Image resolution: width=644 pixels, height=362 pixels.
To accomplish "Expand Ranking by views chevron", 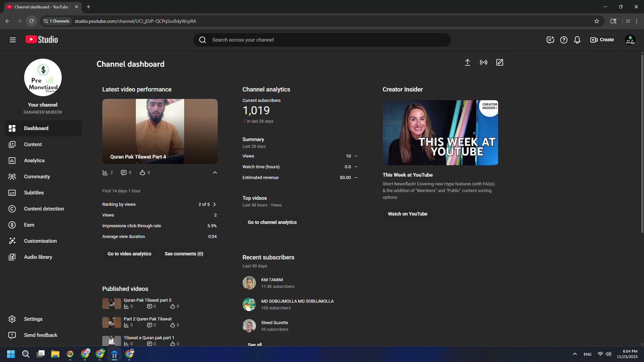I will click(x=215, y=204).
